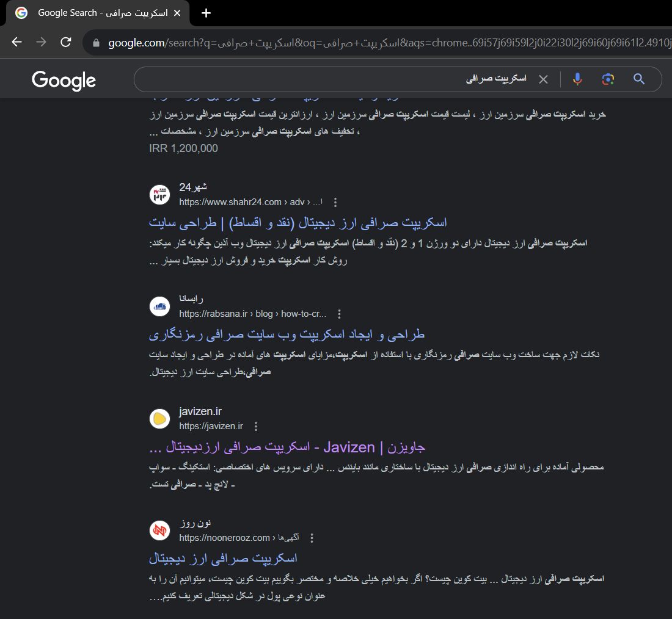Click the https://www.shahr24.com URL breadcrumb

click(250, 202)
